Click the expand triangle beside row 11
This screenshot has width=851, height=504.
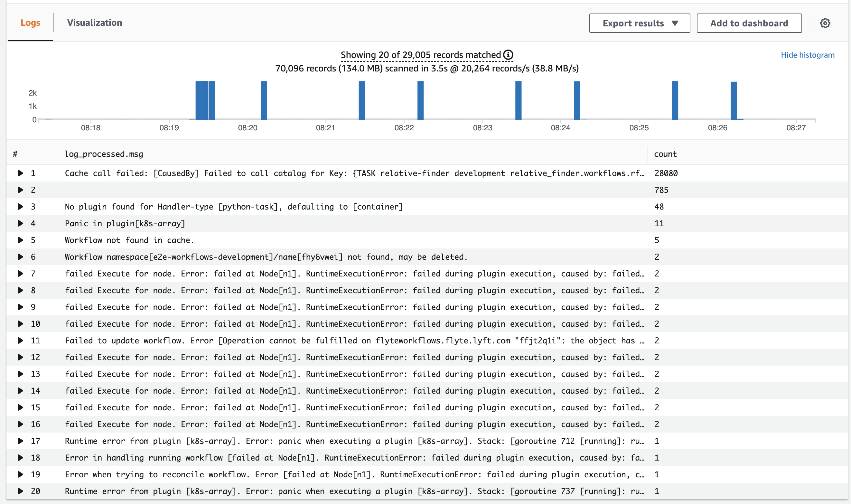click(x=20, y=340)
